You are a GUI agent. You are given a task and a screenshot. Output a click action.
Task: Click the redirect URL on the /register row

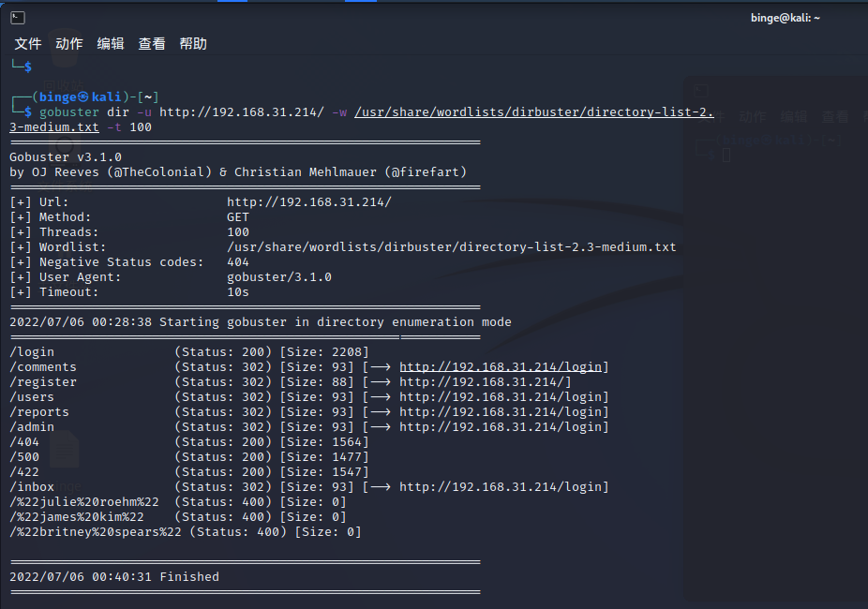pos(482,381)
